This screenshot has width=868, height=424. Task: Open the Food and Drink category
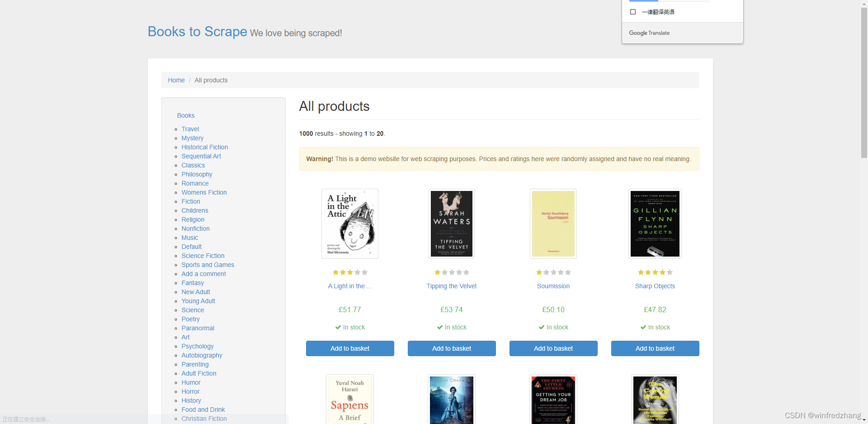tap(203, 410)
